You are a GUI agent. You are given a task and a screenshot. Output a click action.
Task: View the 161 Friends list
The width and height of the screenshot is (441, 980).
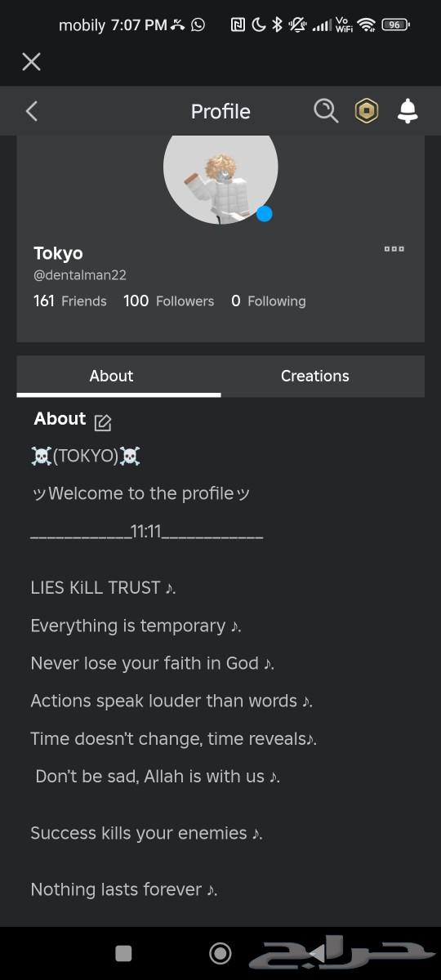coord(70,301)
